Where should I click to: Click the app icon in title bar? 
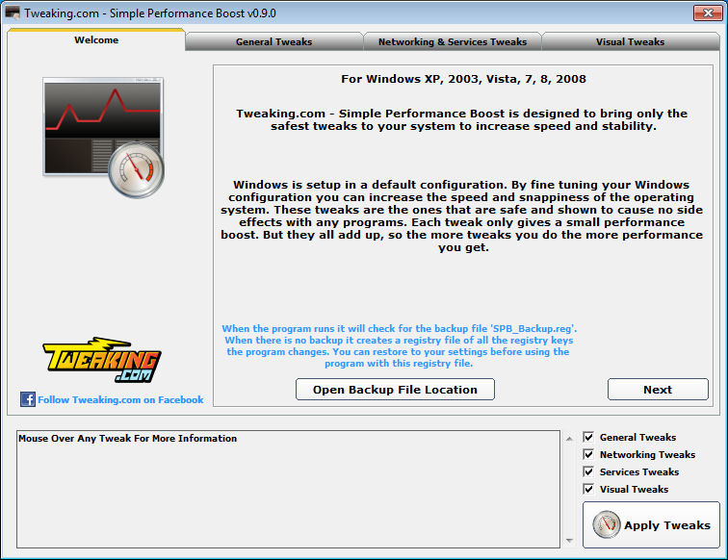click(13, 13)
